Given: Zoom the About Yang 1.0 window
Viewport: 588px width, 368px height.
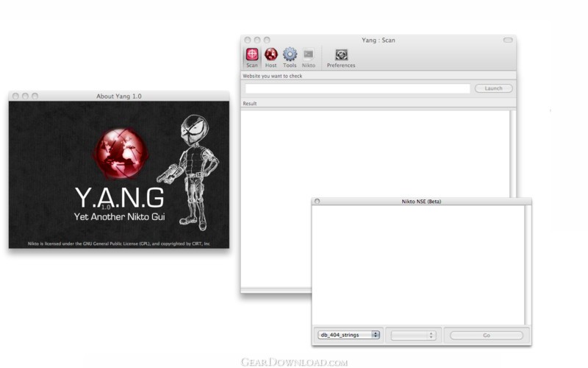Looking at the screenshot, I should 35,96.
